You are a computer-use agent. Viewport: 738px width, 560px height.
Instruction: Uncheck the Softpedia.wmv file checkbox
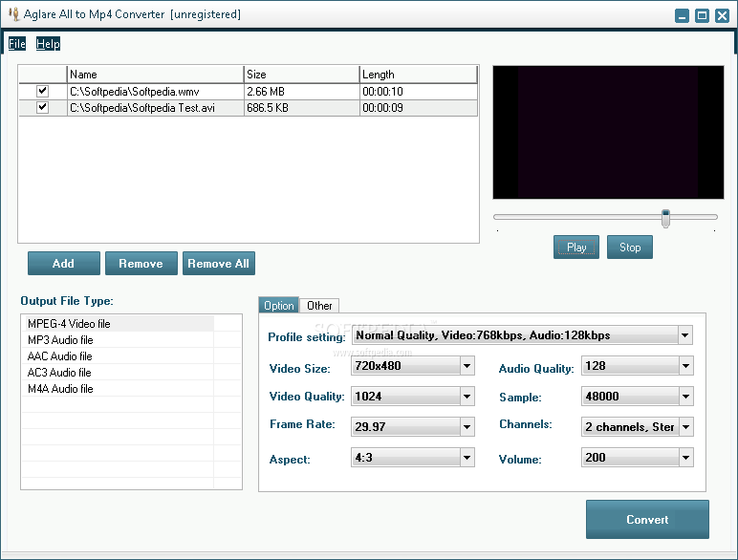[x=42, y=91]
